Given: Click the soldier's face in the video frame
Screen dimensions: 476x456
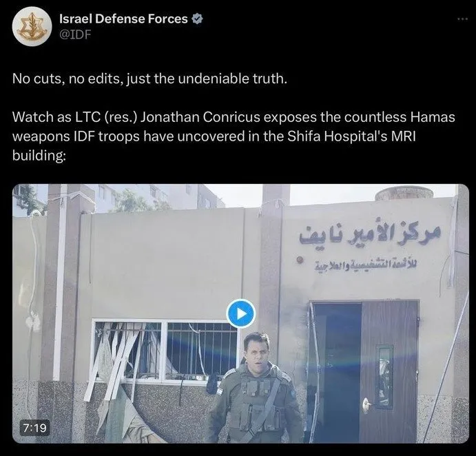Looking at the screenshot, I should point(257,353).
